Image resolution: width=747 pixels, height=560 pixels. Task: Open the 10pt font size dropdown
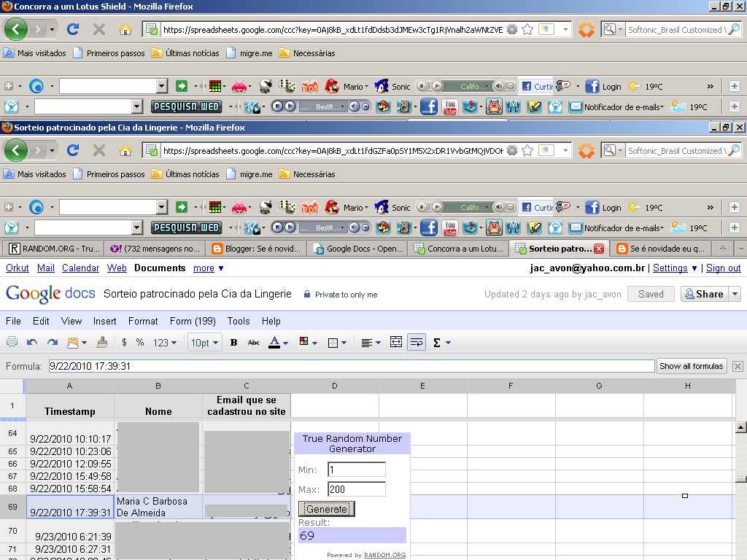(204, 343)
